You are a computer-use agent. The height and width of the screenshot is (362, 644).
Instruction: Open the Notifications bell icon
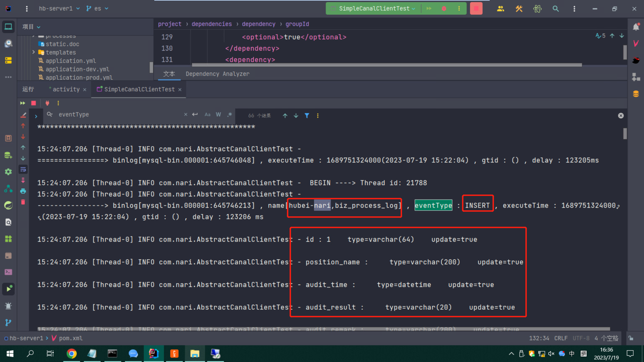pos(636,27)
